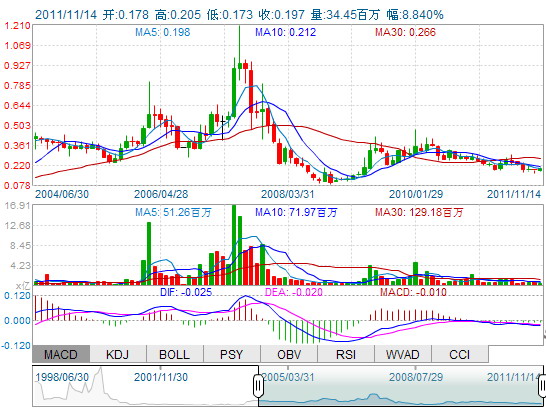Switch to the CCI indicator tab
Image resolution: width=546 pixels, height=415 pixels.
(x=460, y=354)
